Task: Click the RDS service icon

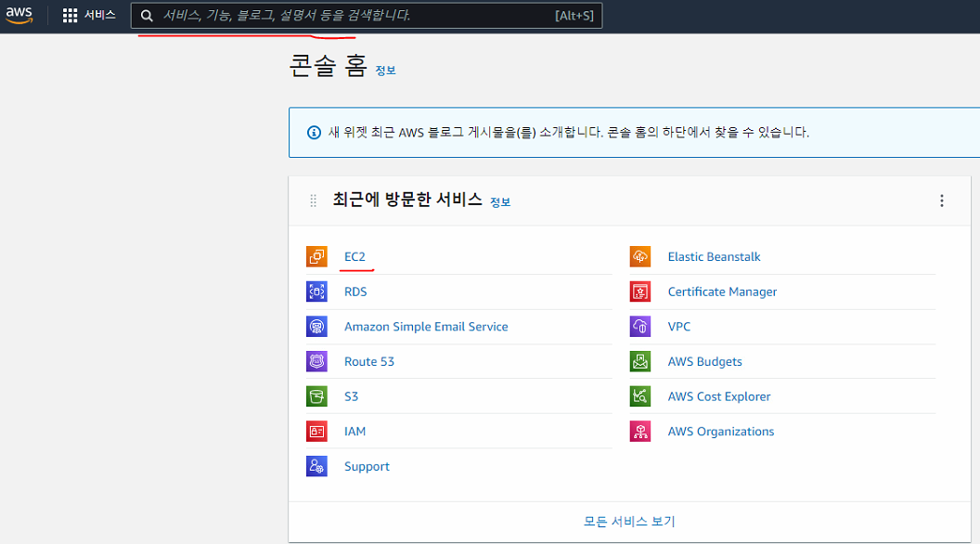Action: tap(316, 291)
